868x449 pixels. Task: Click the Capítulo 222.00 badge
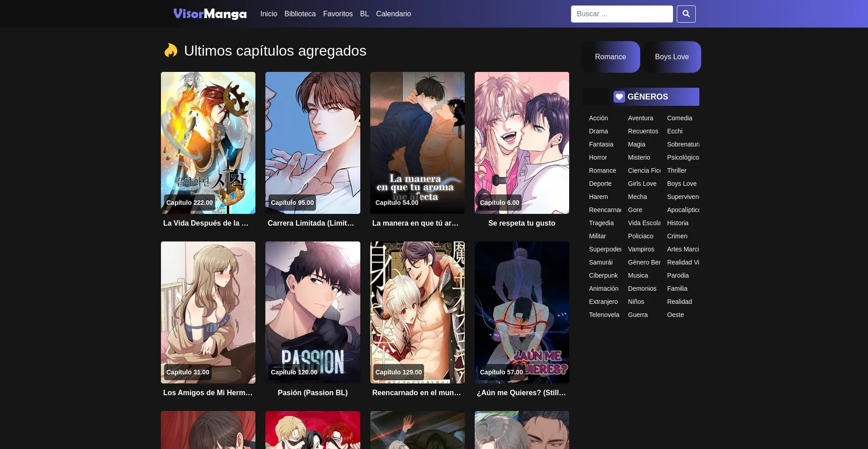point(189,203)
